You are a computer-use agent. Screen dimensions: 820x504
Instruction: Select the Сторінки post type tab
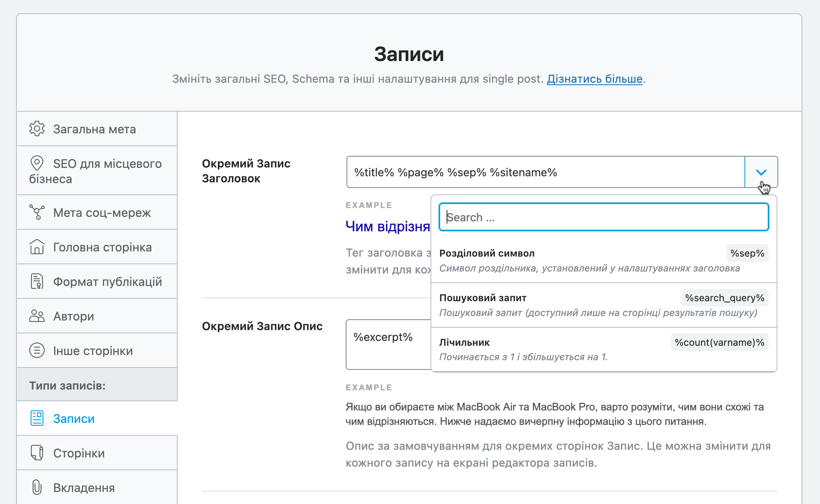pyautogui.click(x=97, y=453)
